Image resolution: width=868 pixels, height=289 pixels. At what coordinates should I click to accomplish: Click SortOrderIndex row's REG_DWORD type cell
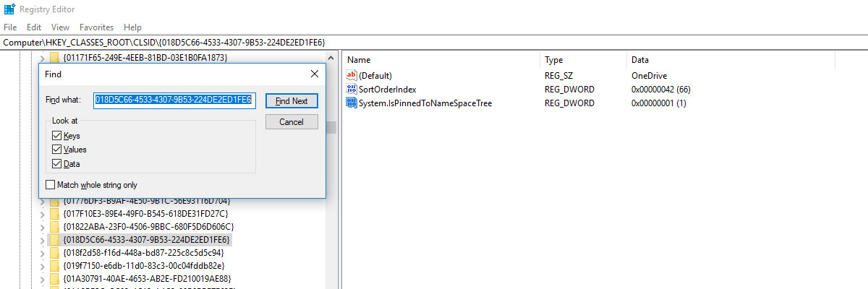(x=569, y=89)
